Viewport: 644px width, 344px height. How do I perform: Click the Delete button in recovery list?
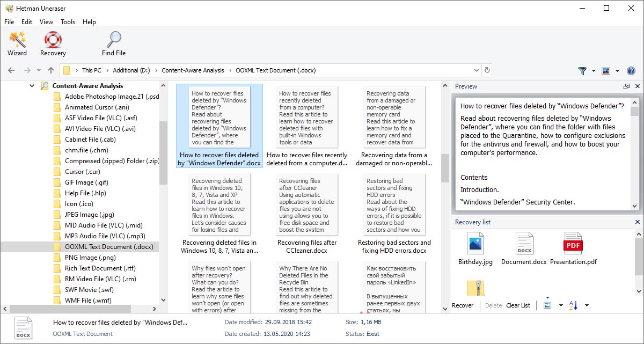coord(493,305)
